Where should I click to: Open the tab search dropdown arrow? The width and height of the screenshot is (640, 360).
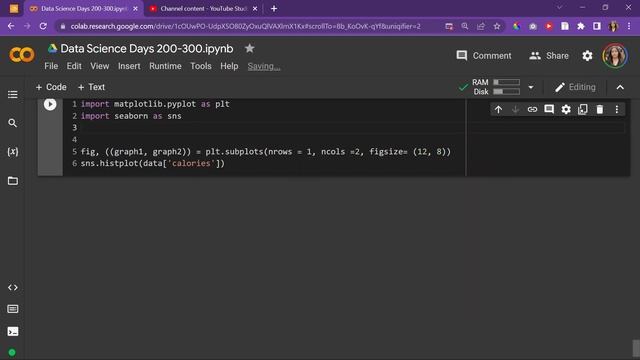(x=559, y=7)
